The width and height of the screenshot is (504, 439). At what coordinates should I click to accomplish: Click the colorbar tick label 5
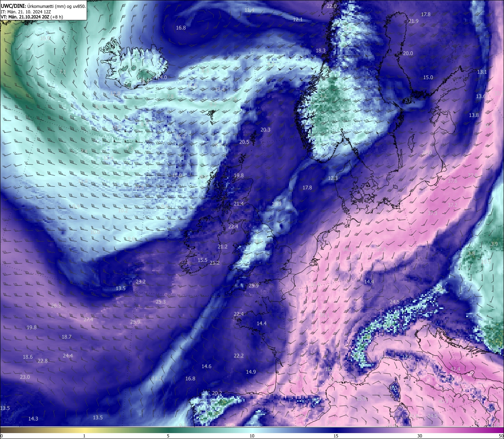(x=168, y=436)
